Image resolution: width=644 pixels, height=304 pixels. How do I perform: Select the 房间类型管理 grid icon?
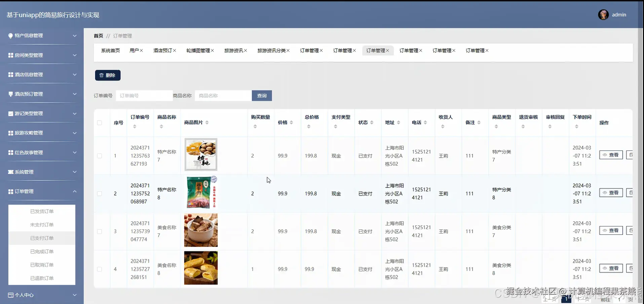[10, 55]
